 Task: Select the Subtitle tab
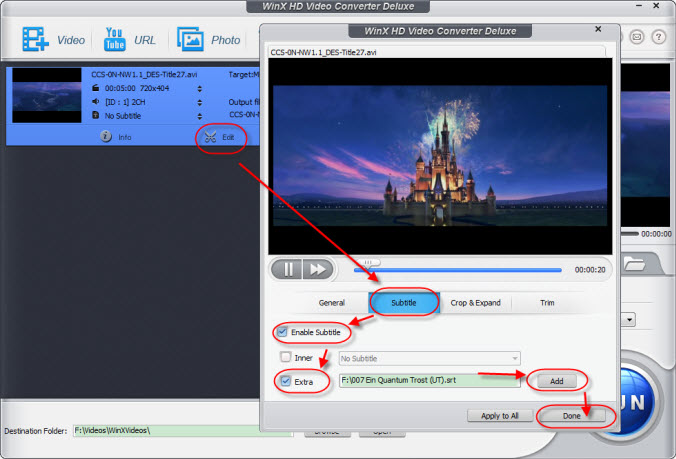pyautogui.click(x=404, y=303)
